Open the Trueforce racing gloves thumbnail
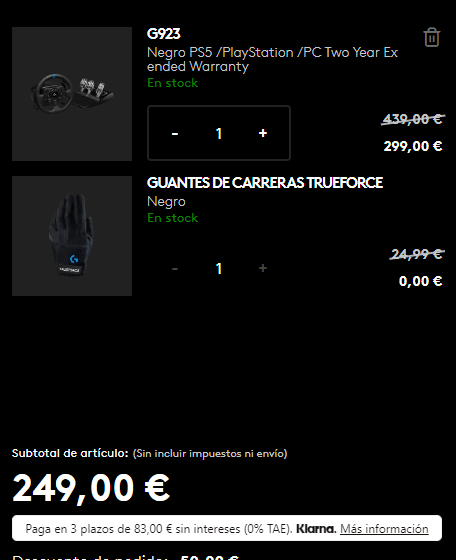The height and width of the screenshot is (560, 456). pos(72,236)
